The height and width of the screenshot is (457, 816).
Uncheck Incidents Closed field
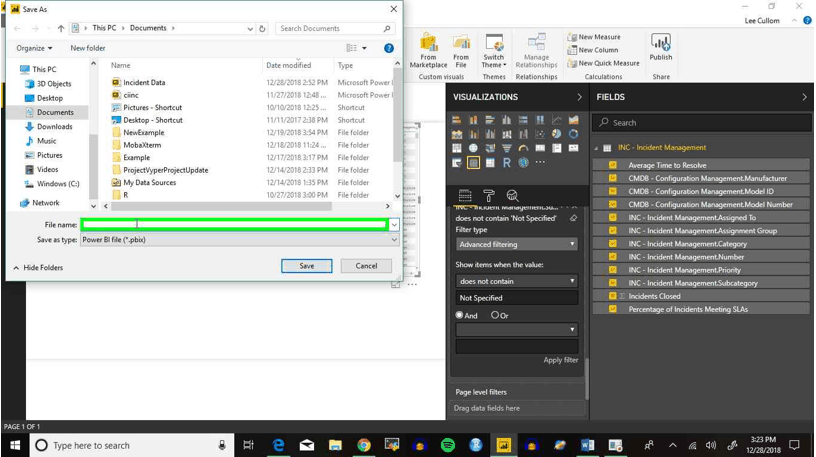pos(613,296)
